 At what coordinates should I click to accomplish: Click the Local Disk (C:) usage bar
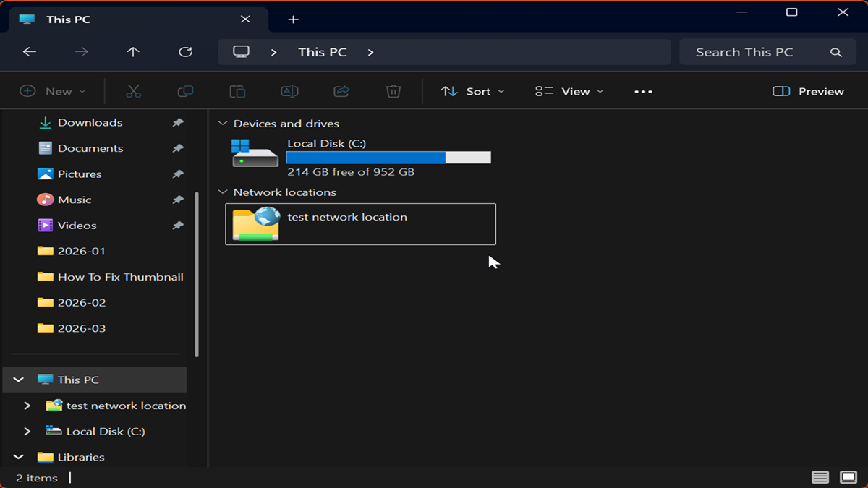(388, 158)
